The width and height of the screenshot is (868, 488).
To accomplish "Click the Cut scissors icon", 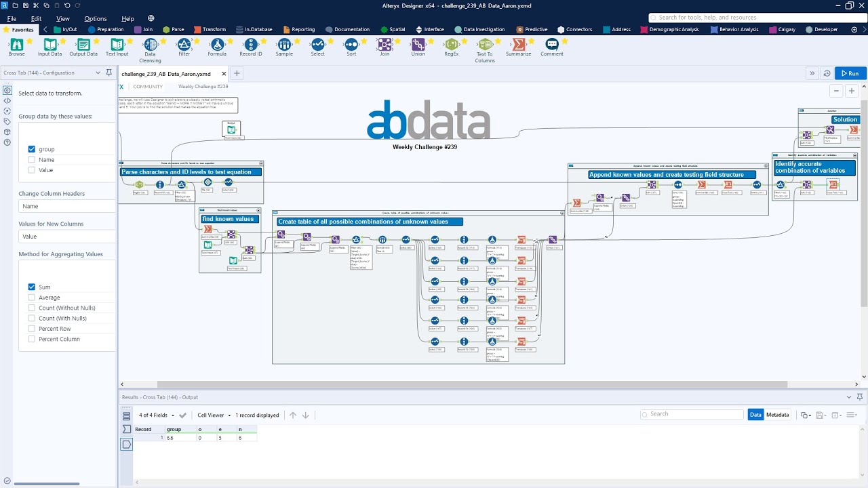I will click(x=36, y=5).
